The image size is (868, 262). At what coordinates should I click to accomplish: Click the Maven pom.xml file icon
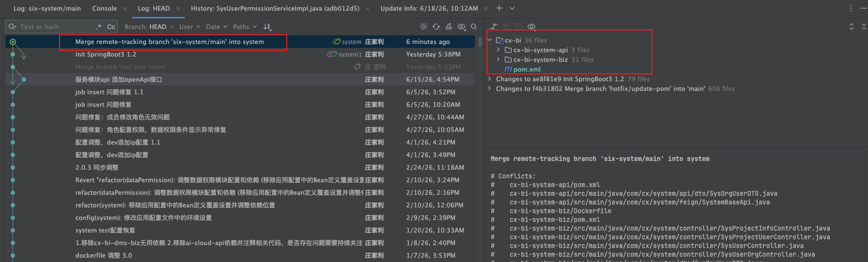point(508,69)
